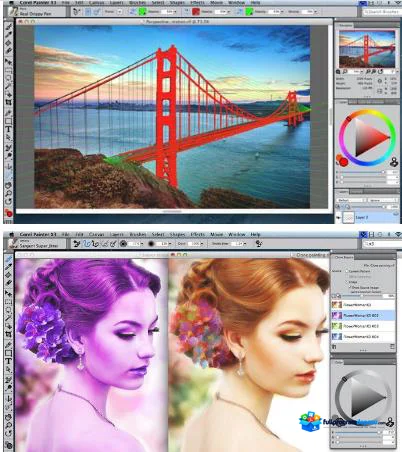This screenshot has width=402, height=452.
Task: Pick the Magnifier tool in the lower screenshot toolbox
Action: point(9,425)
